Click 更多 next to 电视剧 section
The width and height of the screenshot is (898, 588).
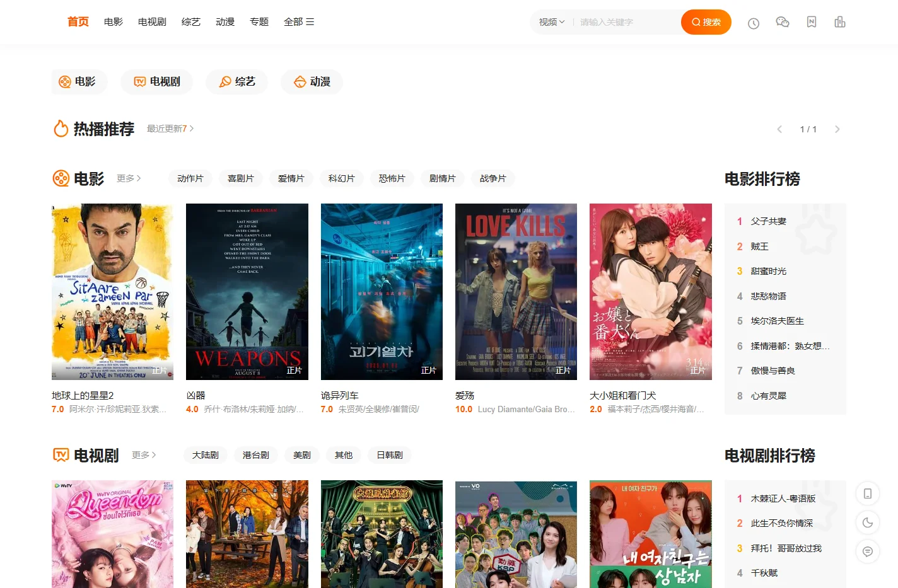[x=144, y=455]
